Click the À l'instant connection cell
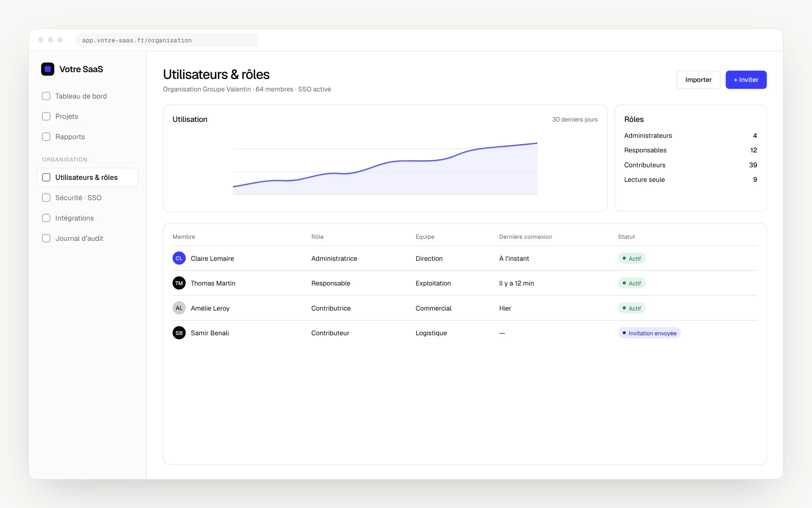This screenshot has width=812, height=508. pyautogui.click(x=514, y=258)
